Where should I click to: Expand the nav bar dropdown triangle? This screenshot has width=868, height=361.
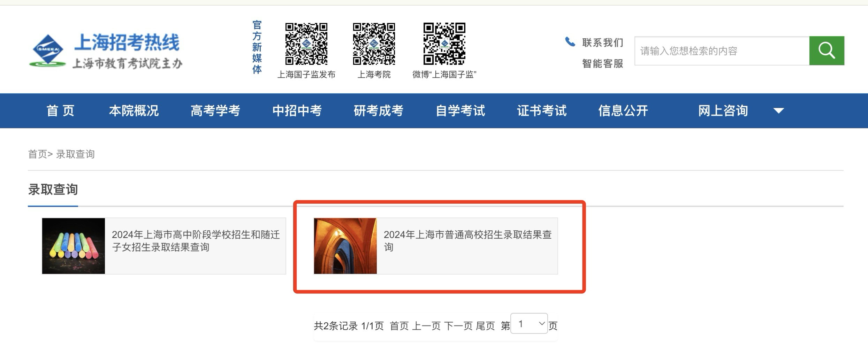pyautogui.click(x=778, y=111)
